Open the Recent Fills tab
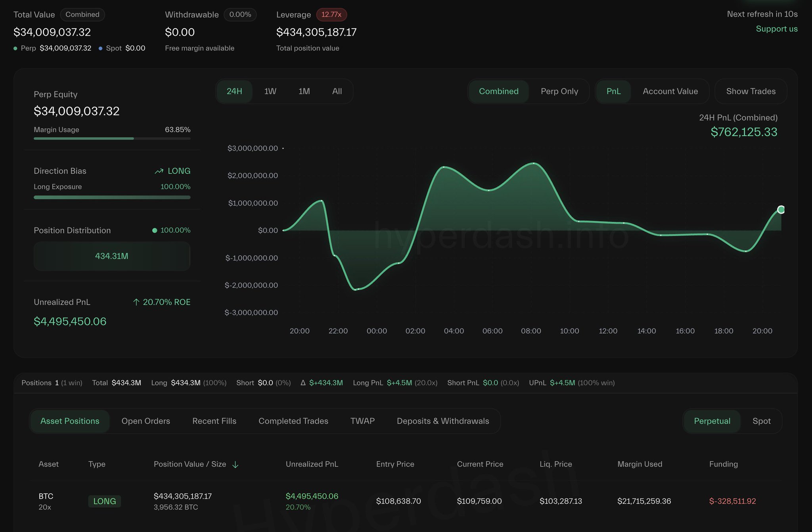 click(214, 421)
